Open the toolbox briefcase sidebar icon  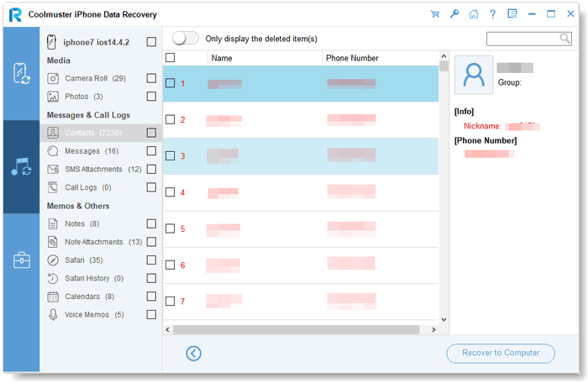[x=21, y=260]
